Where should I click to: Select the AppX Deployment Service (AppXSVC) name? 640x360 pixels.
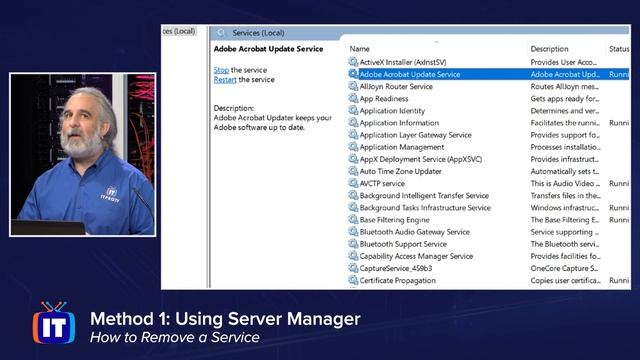(x=421, y=159)
